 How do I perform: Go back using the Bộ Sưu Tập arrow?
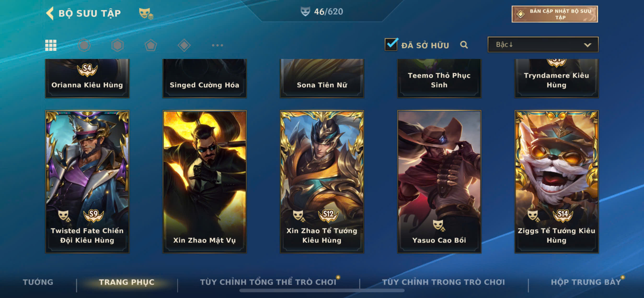pyautogui.click(x=50, y=13)
